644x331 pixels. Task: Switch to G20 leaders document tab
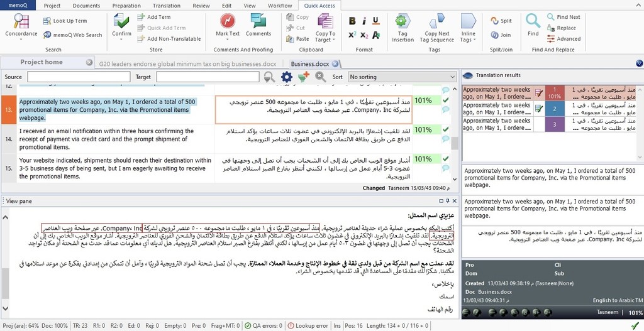point(187,64)
